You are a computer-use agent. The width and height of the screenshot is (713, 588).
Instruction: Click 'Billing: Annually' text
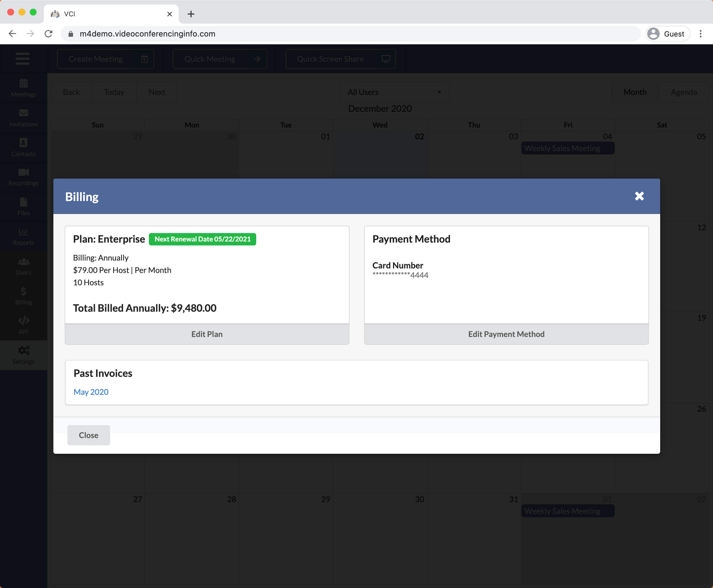(x=101, y=258)
